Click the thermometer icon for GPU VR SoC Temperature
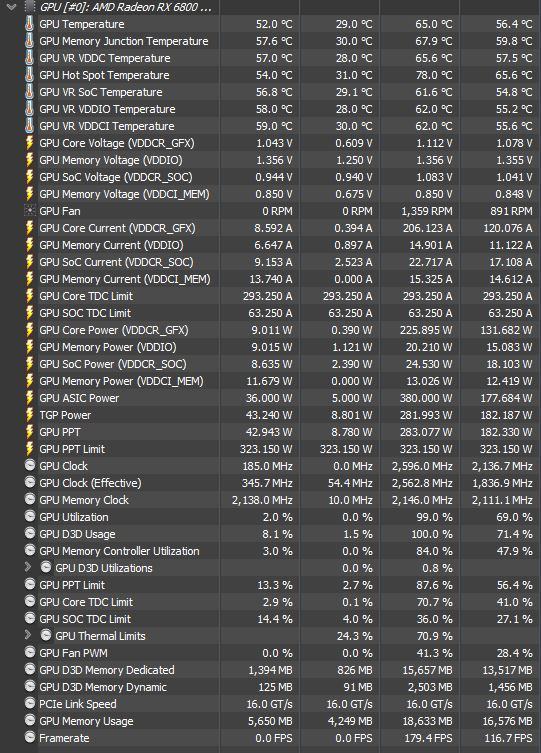 click(x=30, y=92)
